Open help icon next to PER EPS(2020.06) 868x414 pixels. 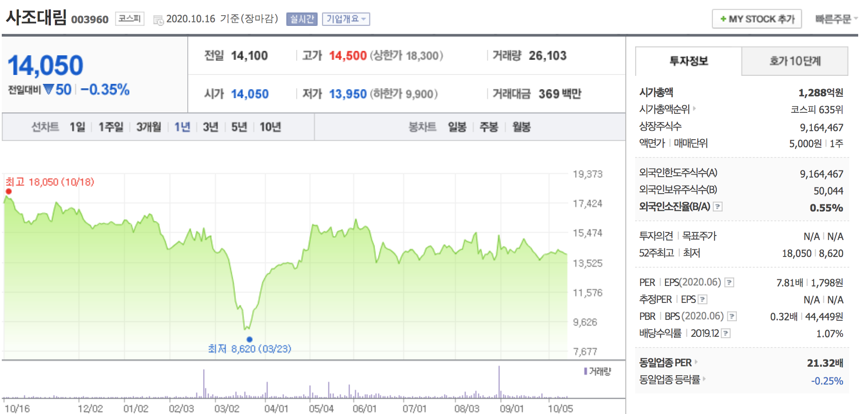pos(729,282)
